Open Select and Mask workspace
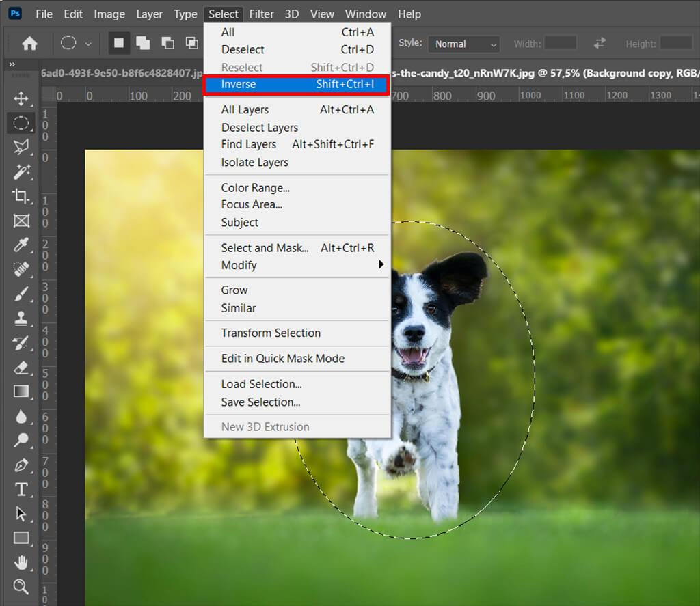Screen dimensions: 700x606 pos(297,248)
